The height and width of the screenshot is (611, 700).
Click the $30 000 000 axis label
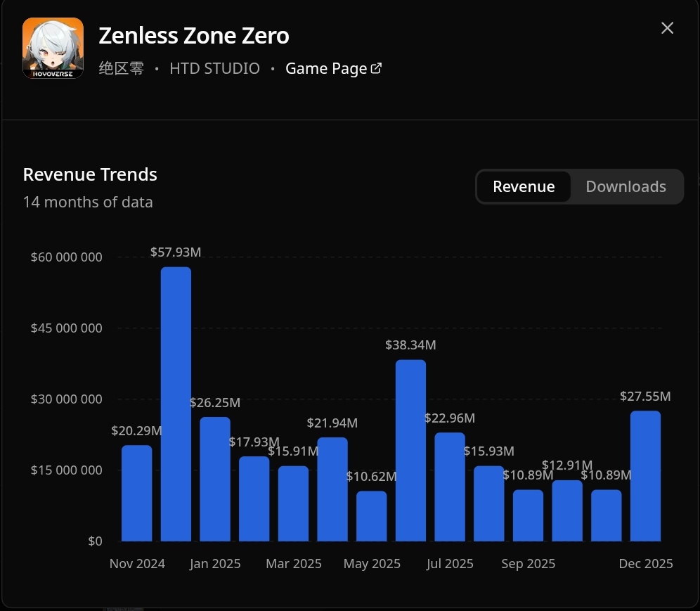click(67, 399)
